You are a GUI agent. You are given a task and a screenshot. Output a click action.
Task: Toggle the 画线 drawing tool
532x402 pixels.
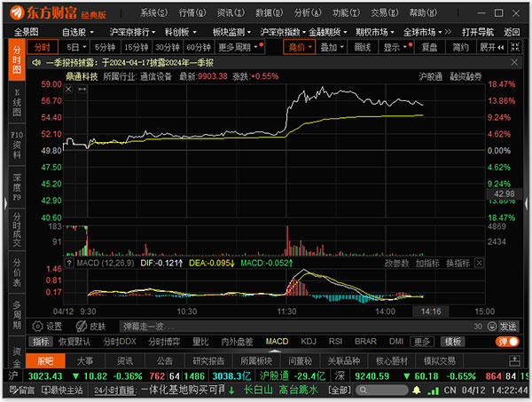tap(362, 47)
